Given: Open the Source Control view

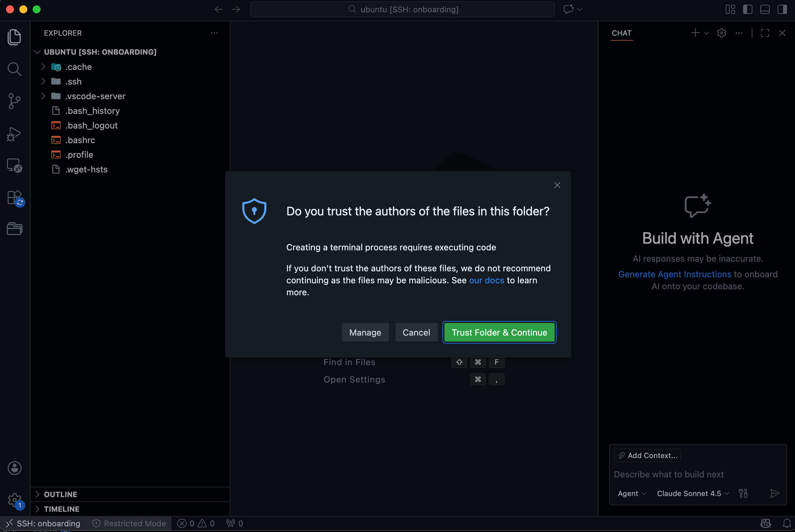Looking at the screenshot, I should [x=14, y=101].
